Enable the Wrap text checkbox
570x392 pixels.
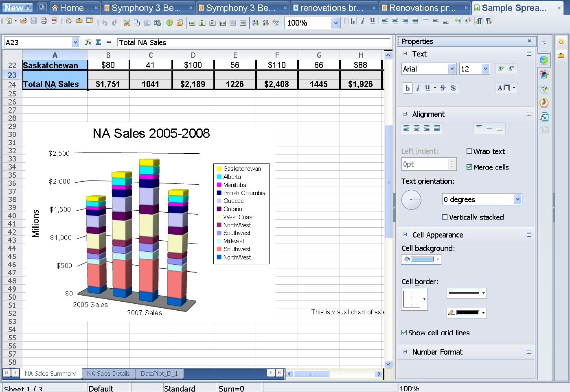469,151
